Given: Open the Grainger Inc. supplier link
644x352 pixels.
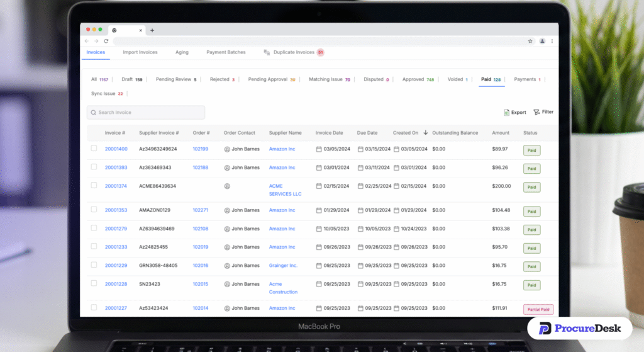Looking at the screenshot, I should coord(283,266).
